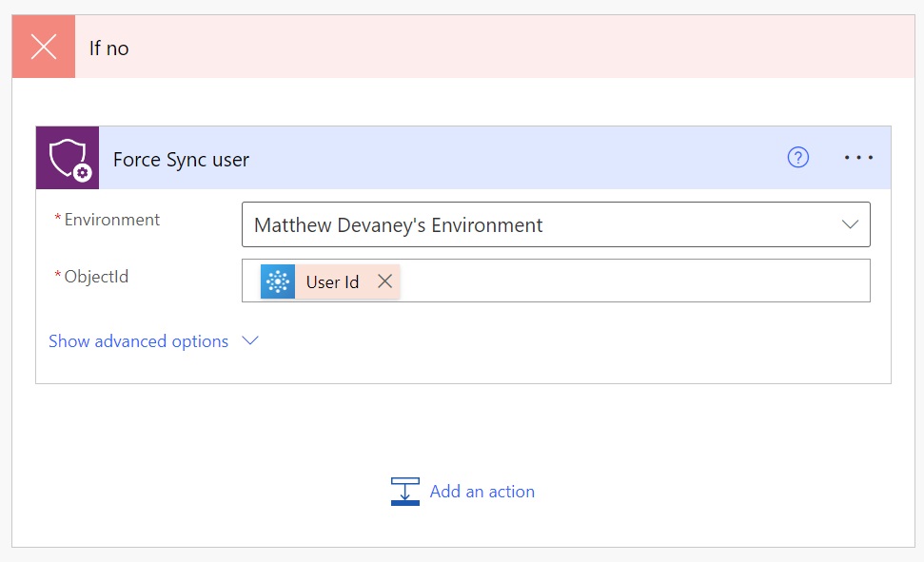This screenshot has height=562, width=924.
Task: Click Show advanced options link
Action: click(x=139, y=341)
